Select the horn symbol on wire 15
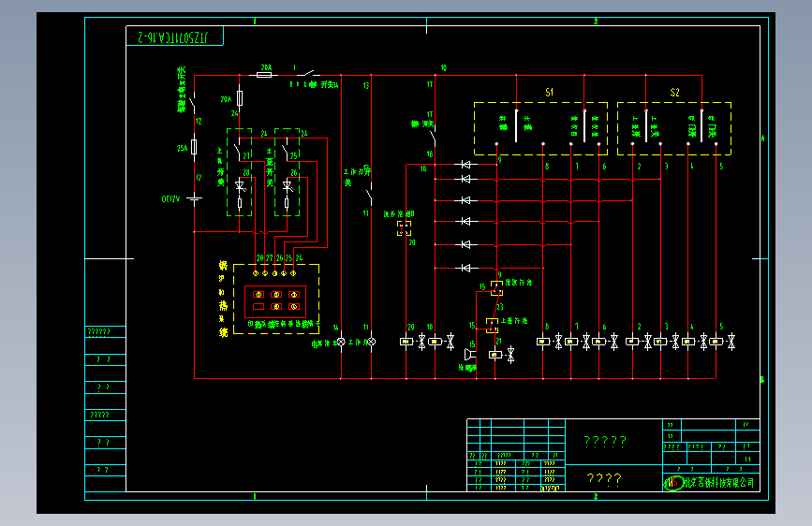Viewport: 812px width, 526px height. coord(470,355)
